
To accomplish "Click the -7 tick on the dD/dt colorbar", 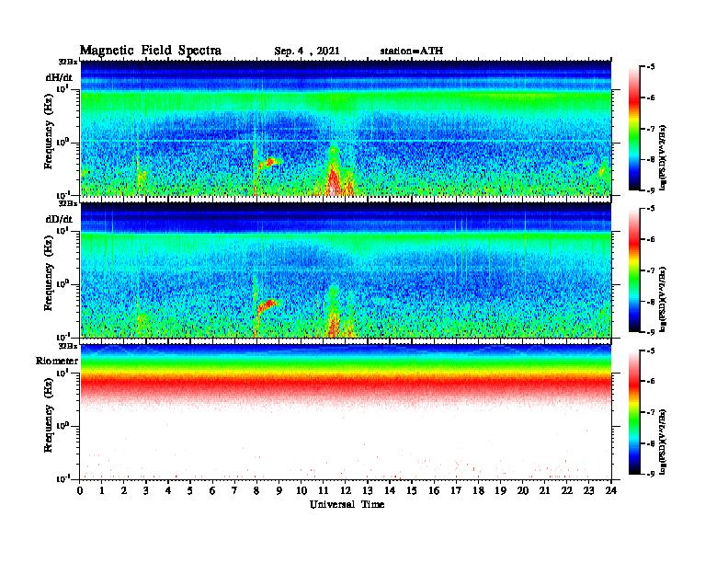I will coord(652,270).
